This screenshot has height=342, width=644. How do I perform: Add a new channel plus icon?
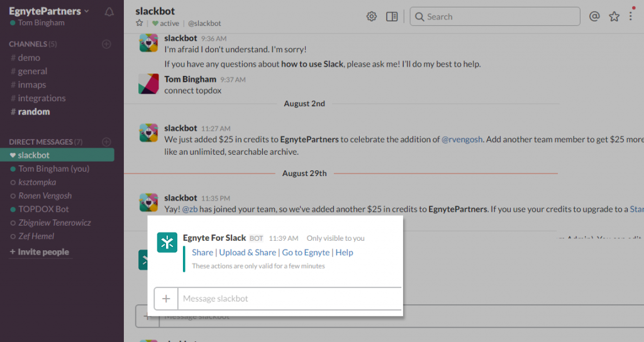pos(106,44)
